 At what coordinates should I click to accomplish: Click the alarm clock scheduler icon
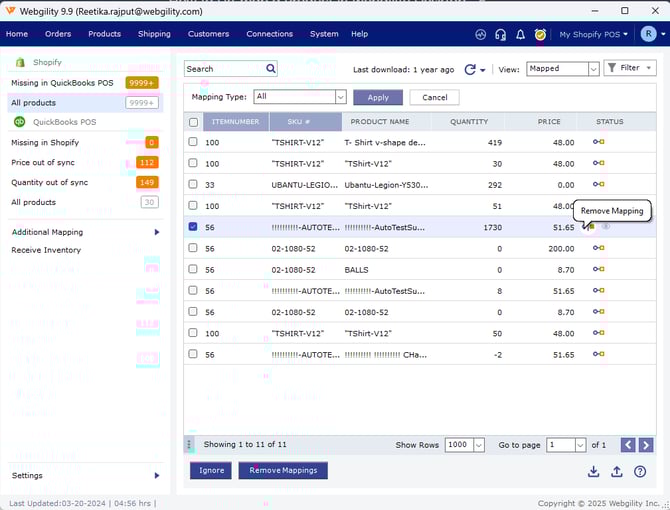click(540, 34)
